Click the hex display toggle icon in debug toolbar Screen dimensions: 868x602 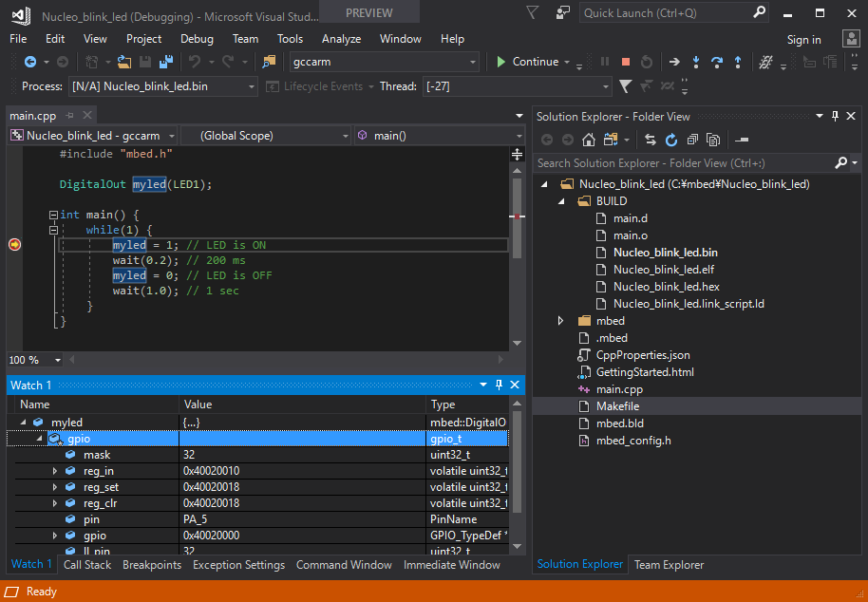coord(765,62)
